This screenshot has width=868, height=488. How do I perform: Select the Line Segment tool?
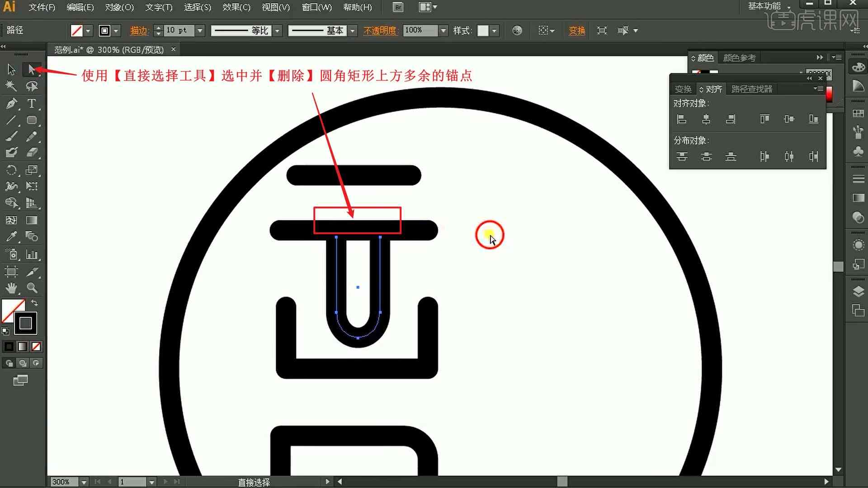pyautogui.click(x=11, y=120)
